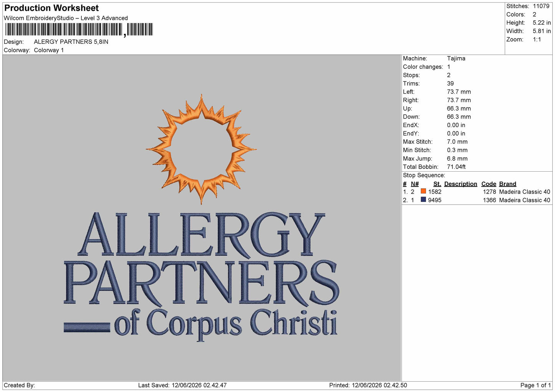Click the 'Created By:' footer label
555x392 pixels.
pyautogui.click(x=19, y=385)
